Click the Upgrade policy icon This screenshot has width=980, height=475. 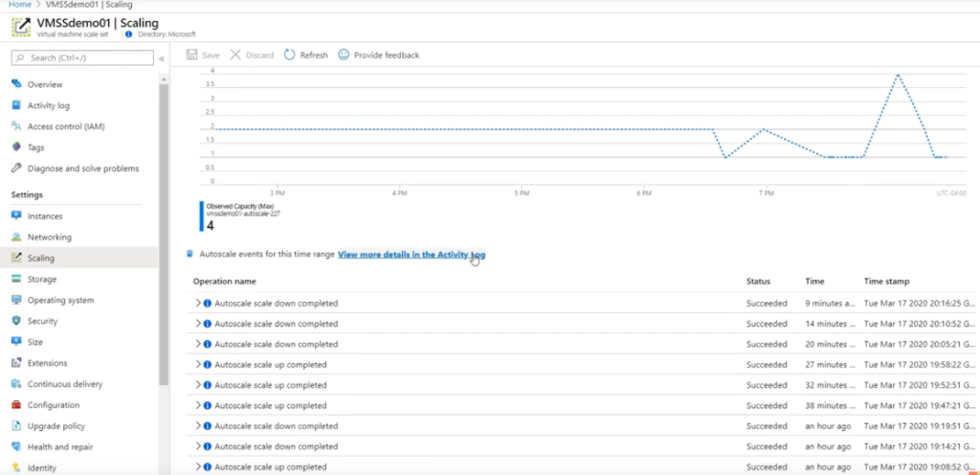(16, 425)
